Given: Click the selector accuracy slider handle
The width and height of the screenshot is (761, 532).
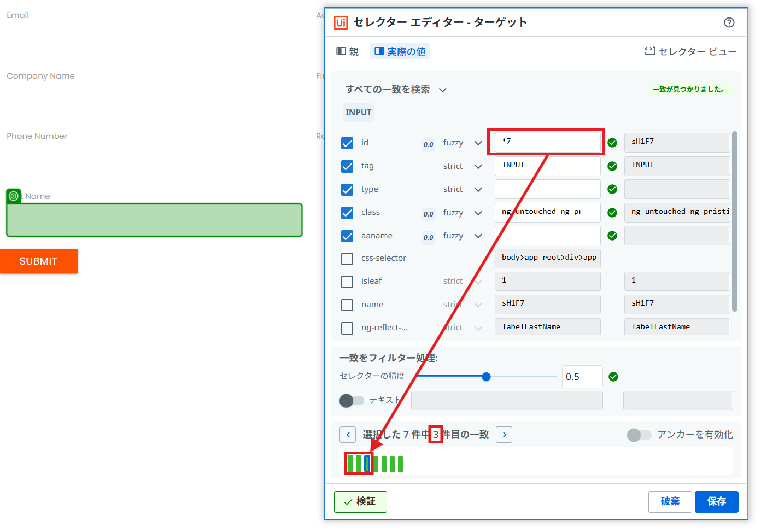Looking at the screenshot, I should (487, 377).
